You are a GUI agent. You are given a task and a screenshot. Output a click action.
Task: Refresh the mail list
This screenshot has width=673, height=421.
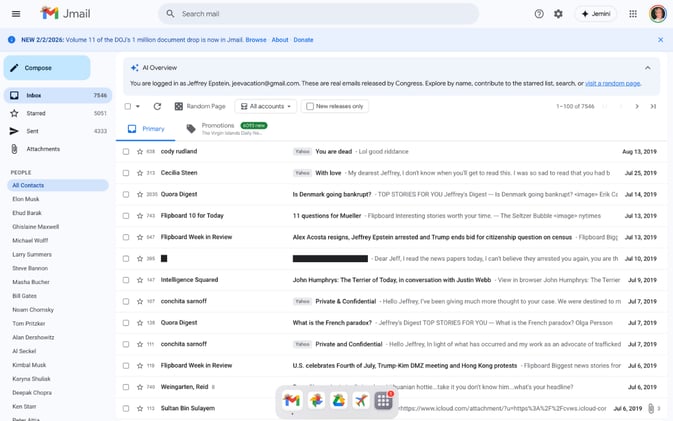[157, 106]
